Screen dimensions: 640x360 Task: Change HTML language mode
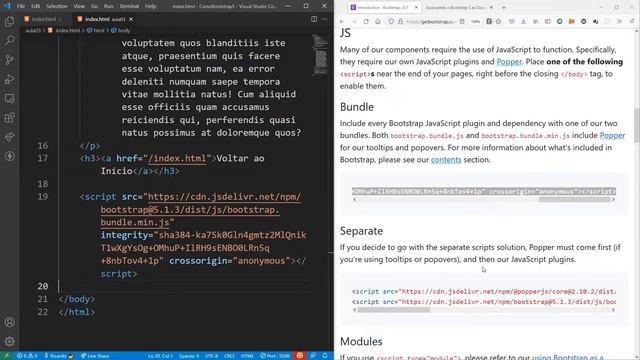pos(247,356)
